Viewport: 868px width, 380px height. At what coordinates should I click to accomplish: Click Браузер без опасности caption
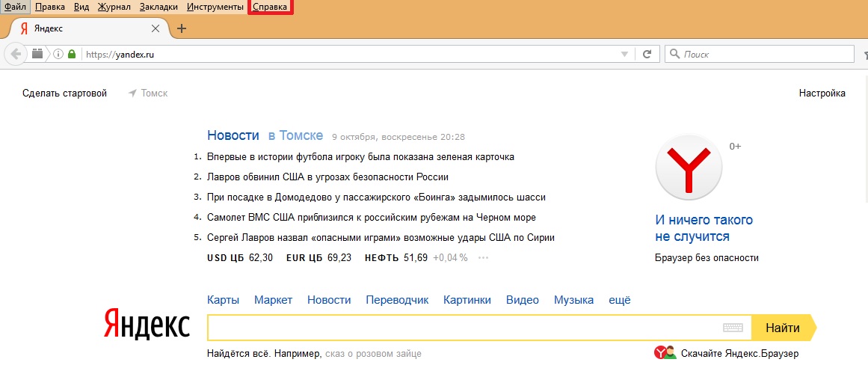(707, 257)
